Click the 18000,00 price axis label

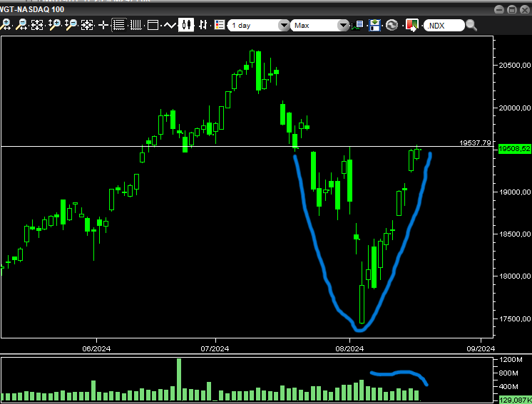[514, 276]
